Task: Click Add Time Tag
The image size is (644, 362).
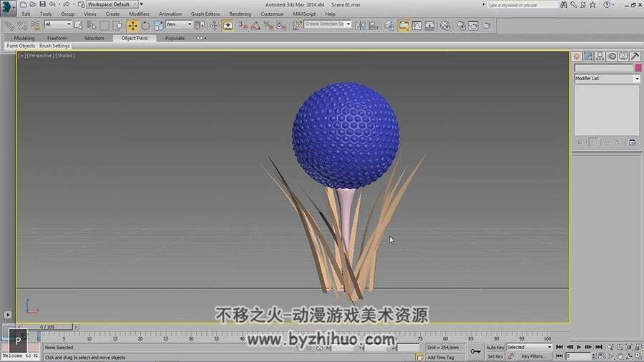Action: tap(441, 358)
